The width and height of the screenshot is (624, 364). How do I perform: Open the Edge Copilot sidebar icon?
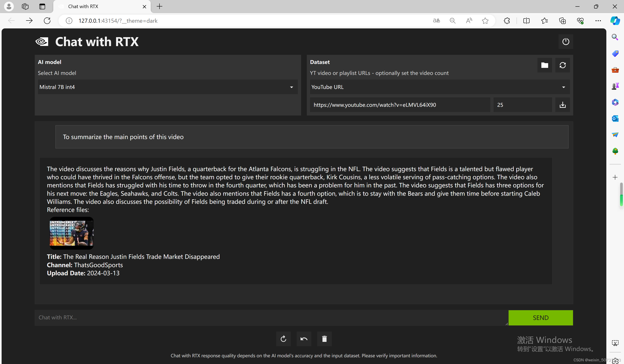pos(615,21)
